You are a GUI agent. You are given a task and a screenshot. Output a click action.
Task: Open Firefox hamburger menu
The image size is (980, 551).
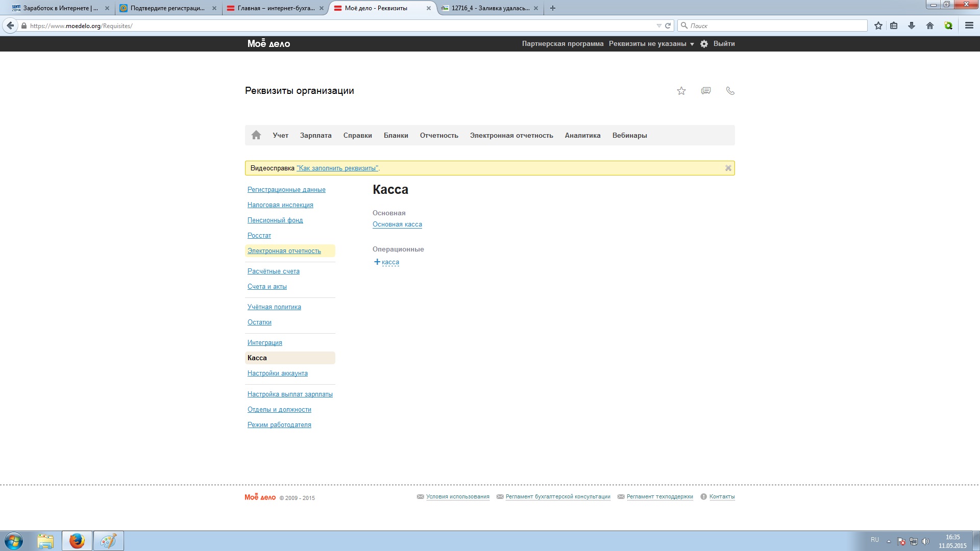(969, 26)
